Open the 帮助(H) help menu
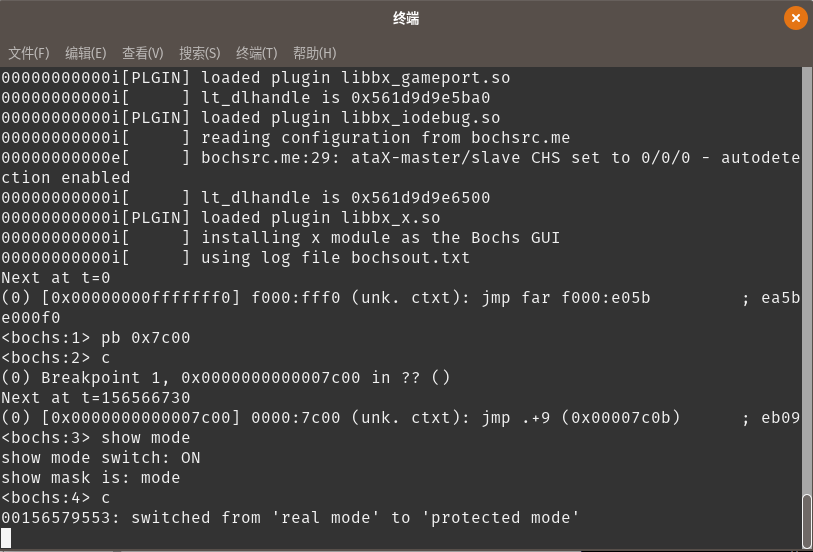The width and height of the screenshot is (813, 552). pyautogui.click(x=315, y=53)
